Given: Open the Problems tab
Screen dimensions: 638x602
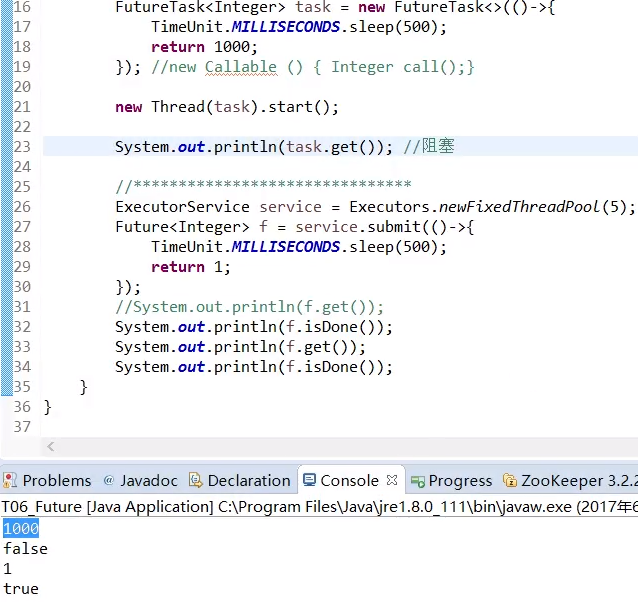Looking at the screenshot, I should (x=47, y=481).
